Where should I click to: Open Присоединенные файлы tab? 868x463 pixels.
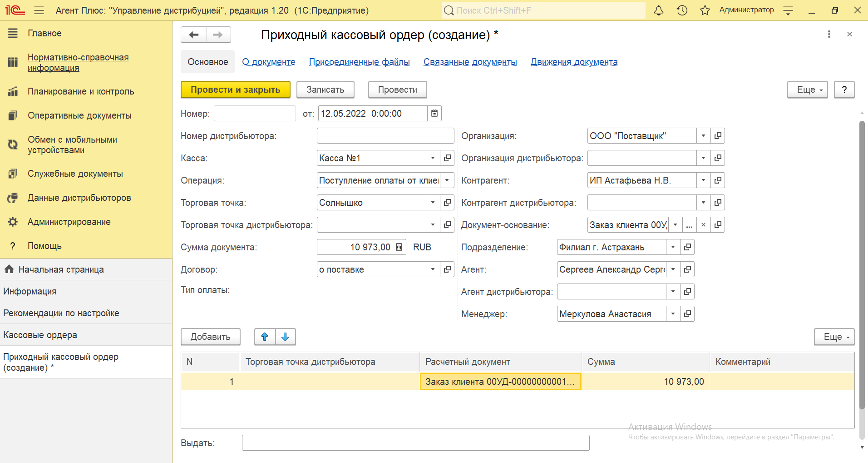tap(360, 62)
